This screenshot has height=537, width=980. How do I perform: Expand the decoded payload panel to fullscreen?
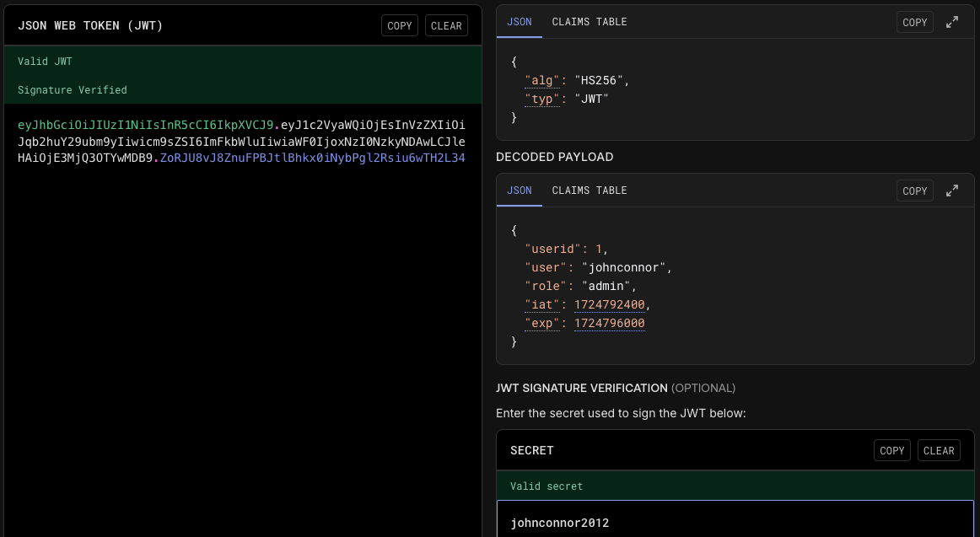click(952, 191)
